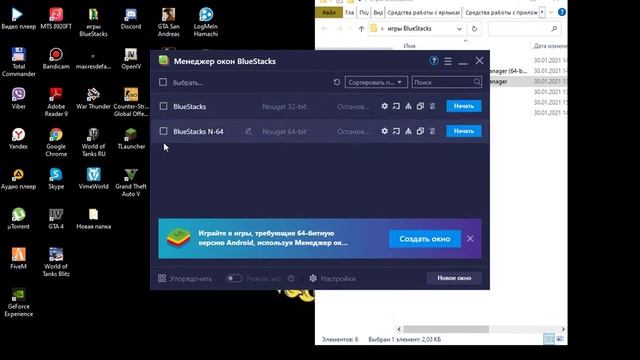Refresh the Explorer folder view
The image size is (640, 360).
pyautogui.click(x=474, y=29)
